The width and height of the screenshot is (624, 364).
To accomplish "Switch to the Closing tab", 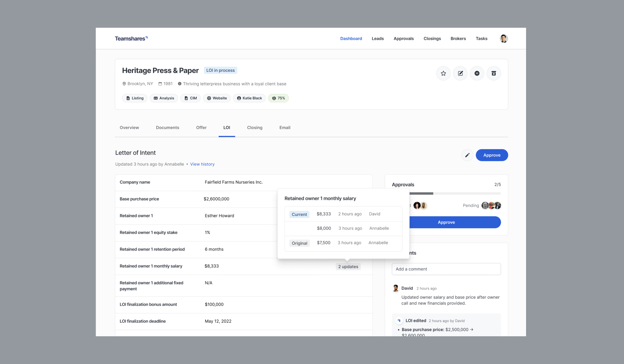I will point(255,128).
